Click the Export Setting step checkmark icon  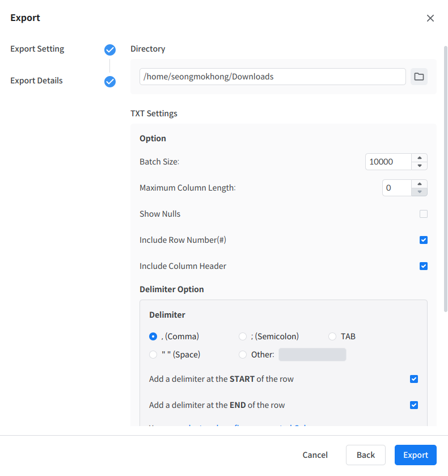(110, 50)
